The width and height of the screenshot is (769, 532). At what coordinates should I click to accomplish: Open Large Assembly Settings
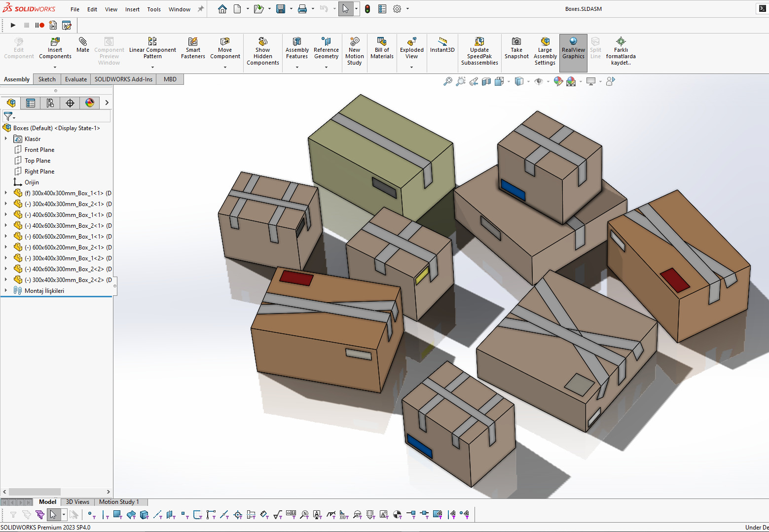pyautogui.click(x=545, y=51)
